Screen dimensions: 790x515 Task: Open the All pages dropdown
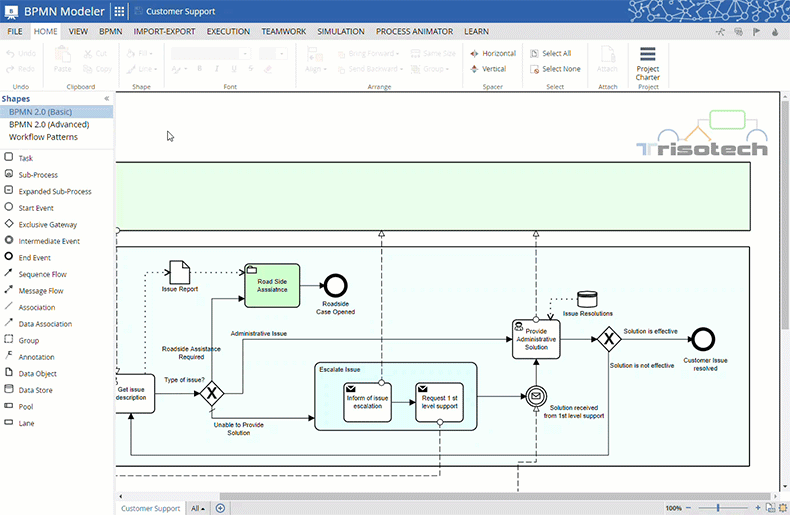pyautogui.click(x=198, y=508)
